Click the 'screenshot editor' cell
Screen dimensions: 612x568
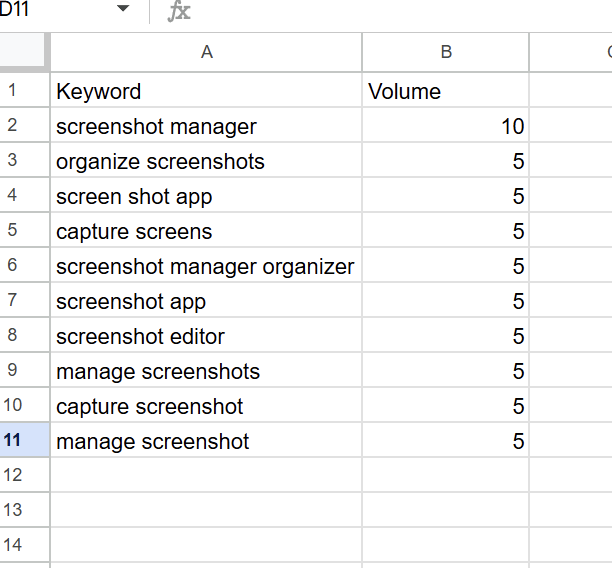[x=206, y=337]
